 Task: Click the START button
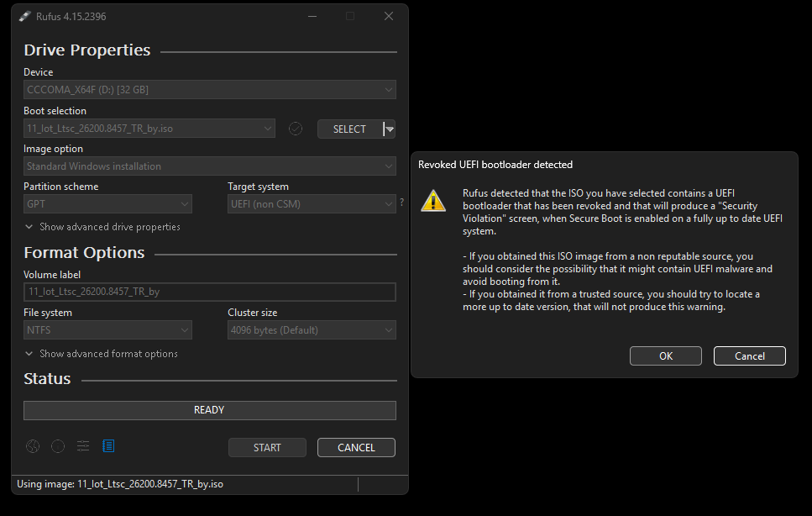(267, 448)
